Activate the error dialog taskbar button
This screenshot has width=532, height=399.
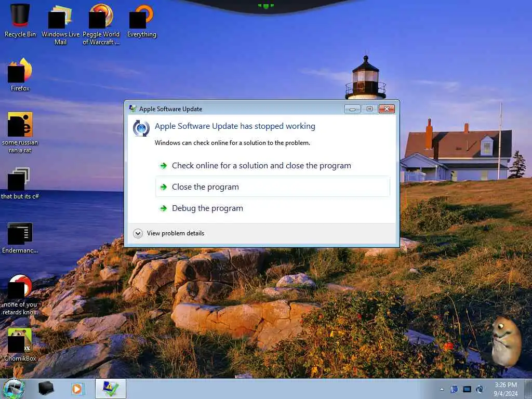point(111,389)
